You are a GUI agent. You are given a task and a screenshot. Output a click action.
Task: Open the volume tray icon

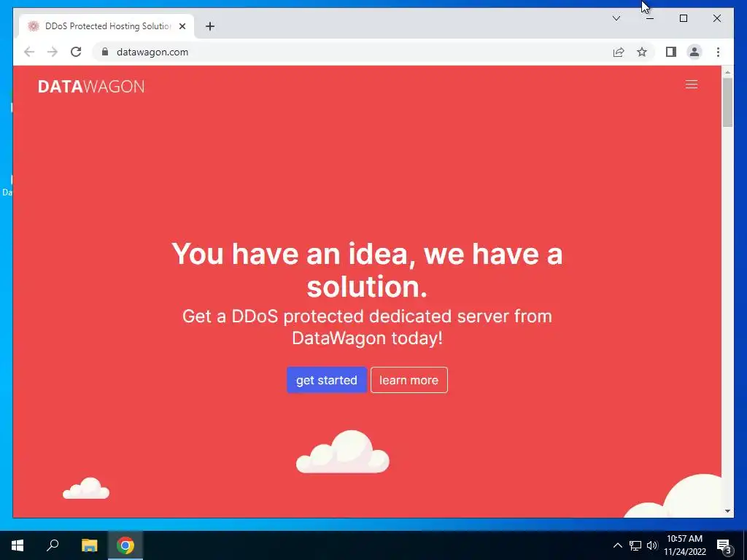coord(651,545)
